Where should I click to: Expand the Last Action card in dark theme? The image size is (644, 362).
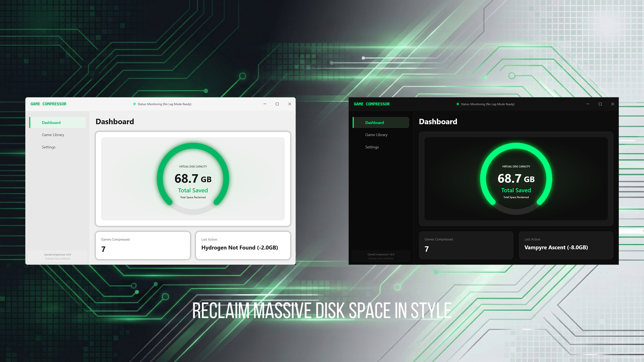click(x=566, y=245)
